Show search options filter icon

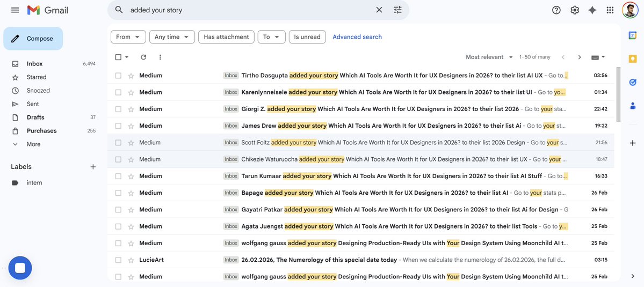(x=397, y=10)
